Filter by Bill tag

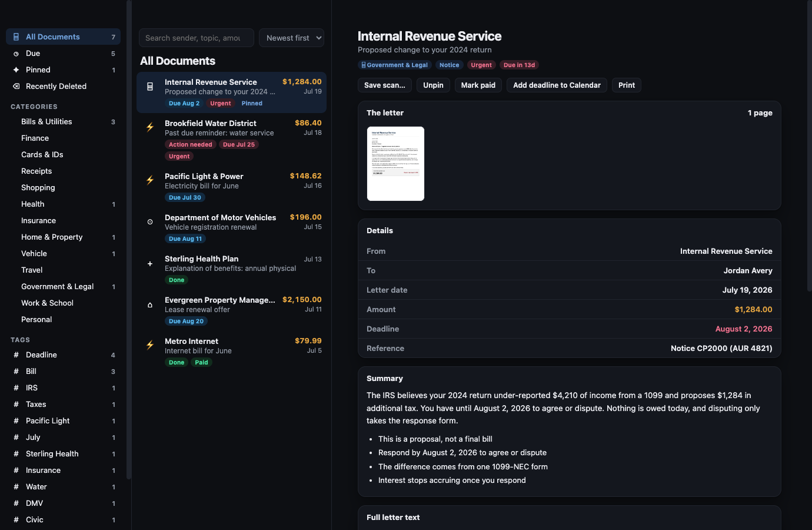[x=63, y=371]
